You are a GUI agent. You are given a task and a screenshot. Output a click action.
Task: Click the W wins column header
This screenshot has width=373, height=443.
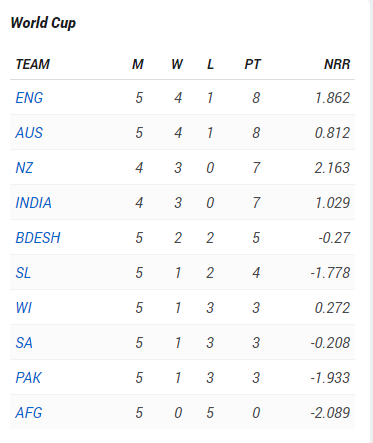tap(177, 64)
